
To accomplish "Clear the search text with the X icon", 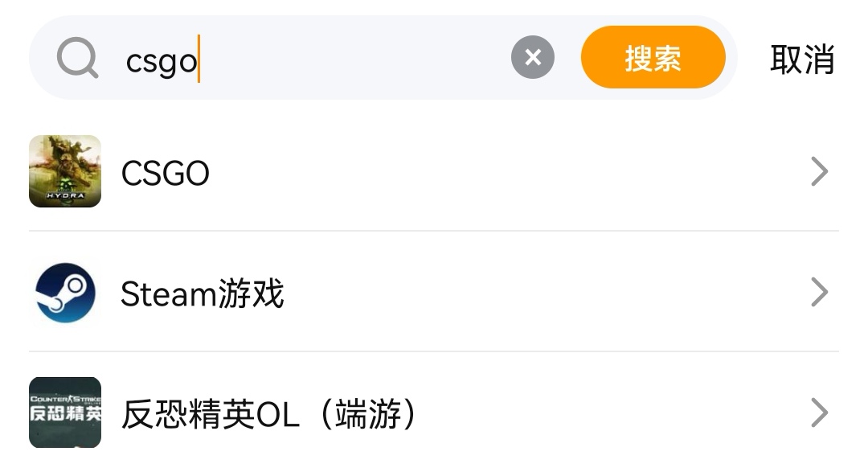I will (532, 58).
